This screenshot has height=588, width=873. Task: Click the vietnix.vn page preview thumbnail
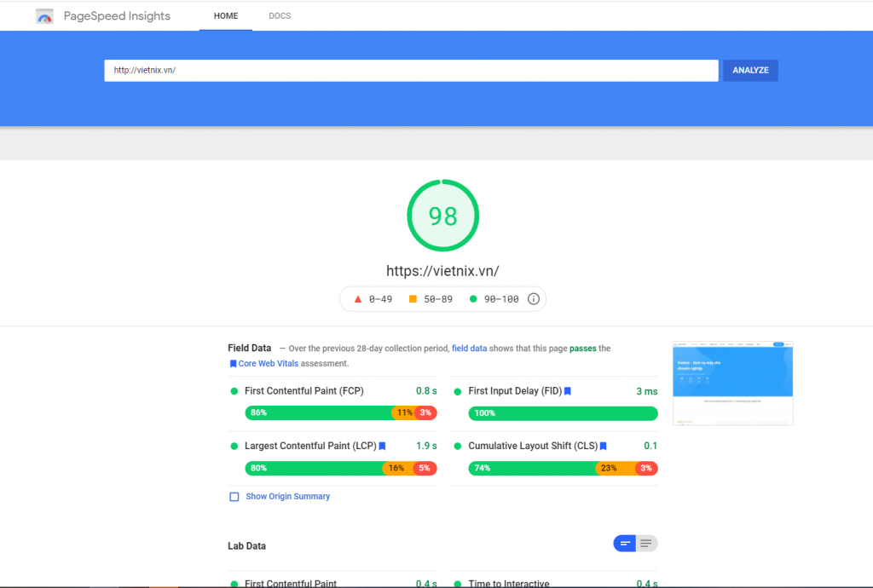732,383
